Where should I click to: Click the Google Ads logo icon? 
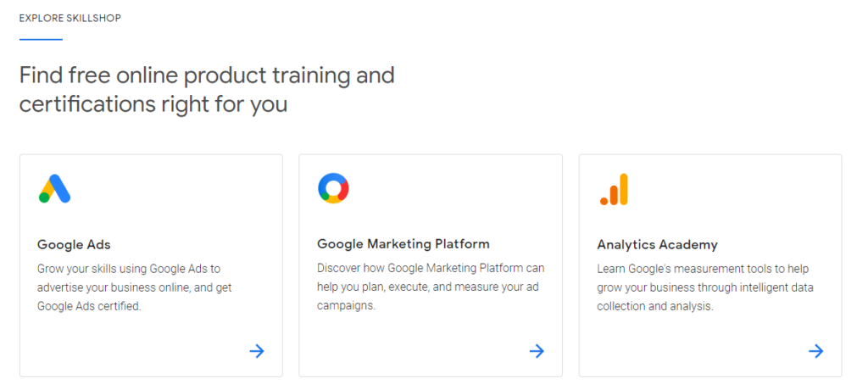click(54, 188)
